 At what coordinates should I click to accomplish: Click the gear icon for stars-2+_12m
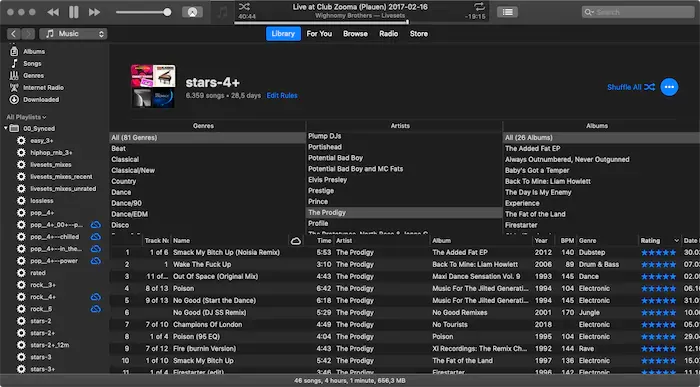(21, 345)
